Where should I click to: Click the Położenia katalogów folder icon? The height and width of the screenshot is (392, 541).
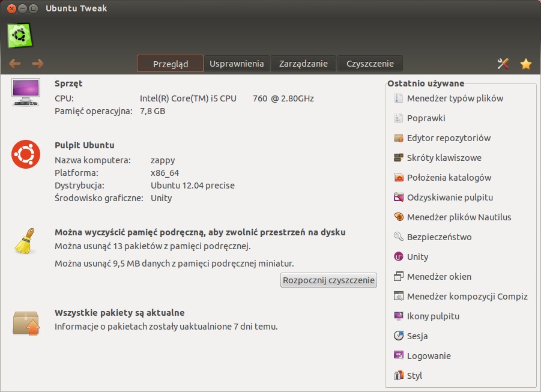399,177
